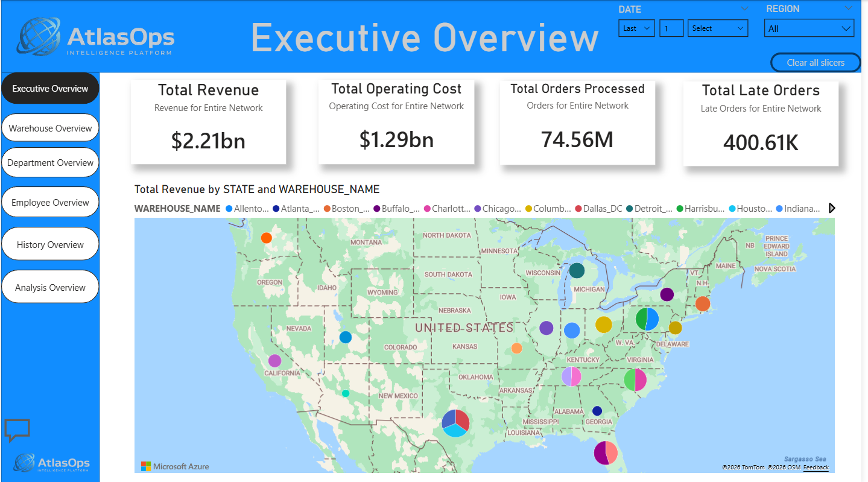Expand the REGION slicer dropdown showing All

coord(809,28)
